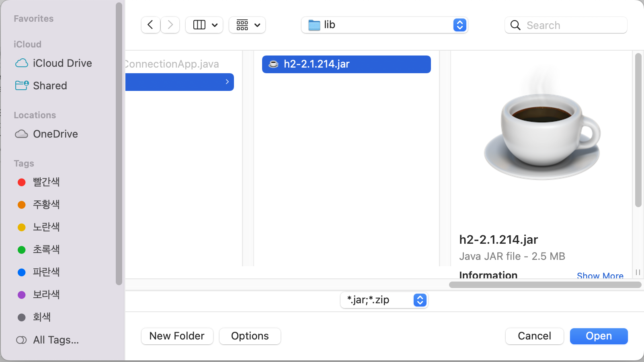
Task: Click the jar coffee cup icon in list
Action: pyautogui.click(x=273, y=64)
